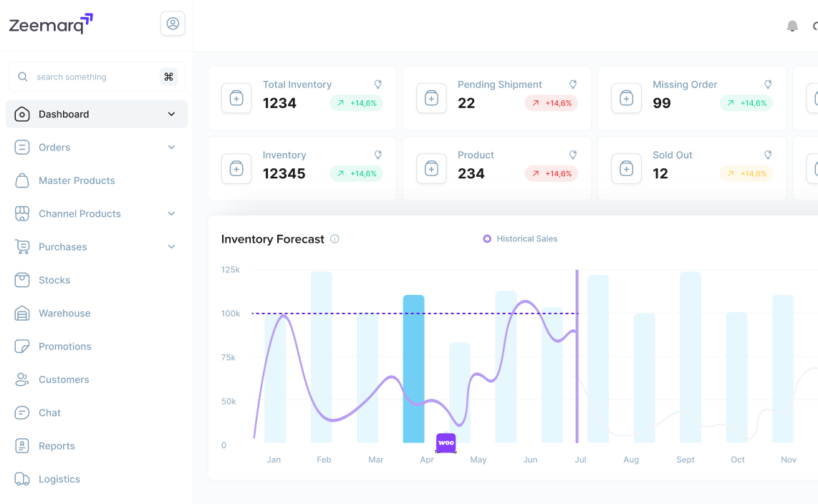Click the search something input field
Screen dimensions: 818x504
pyautogui.click(x=93, y=77)
